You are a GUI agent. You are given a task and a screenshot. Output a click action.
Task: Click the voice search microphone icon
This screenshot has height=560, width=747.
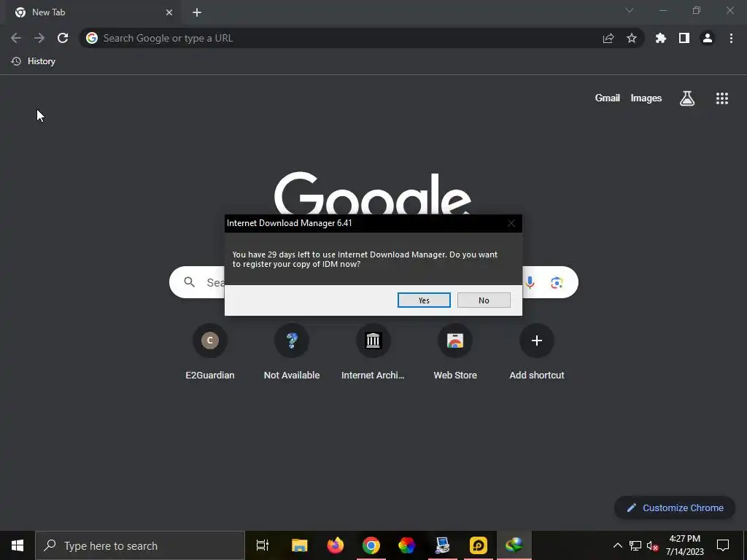click(x=530, y=282)
